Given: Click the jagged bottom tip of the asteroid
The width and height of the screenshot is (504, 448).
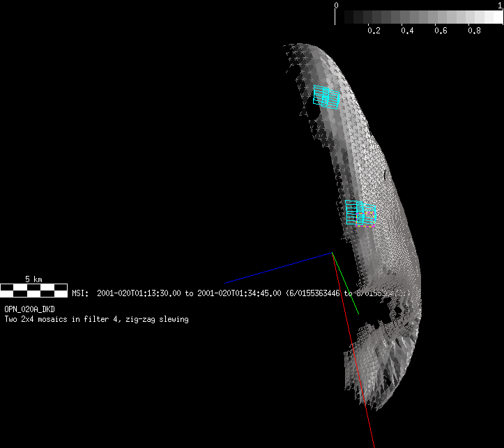Looking at the screenshot, I should (362, 397).
